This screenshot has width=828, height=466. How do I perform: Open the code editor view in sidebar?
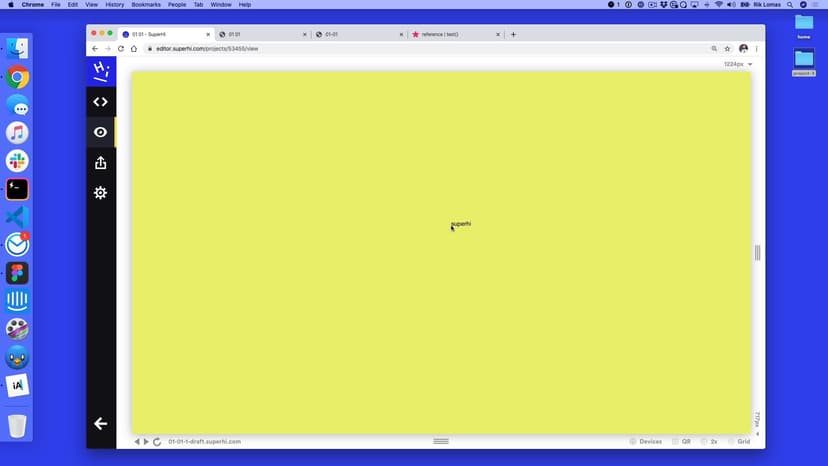[x=100, y=102]
